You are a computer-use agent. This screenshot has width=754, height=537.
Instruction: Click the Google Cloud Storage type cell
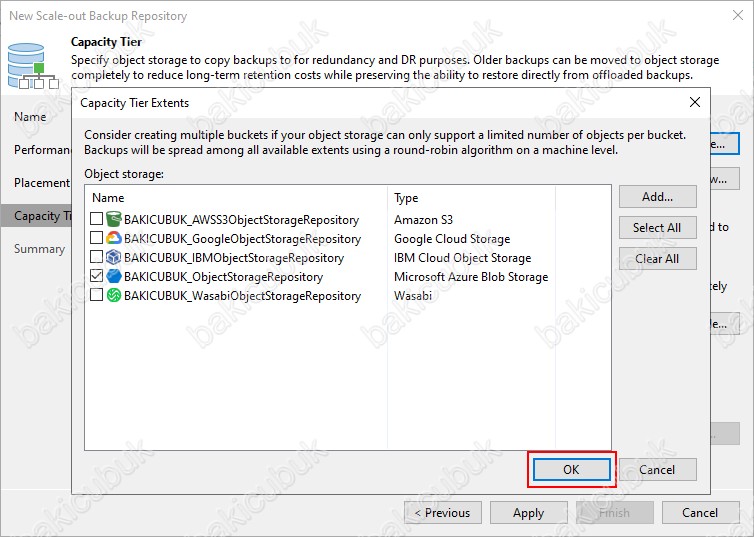coord(452,239)
